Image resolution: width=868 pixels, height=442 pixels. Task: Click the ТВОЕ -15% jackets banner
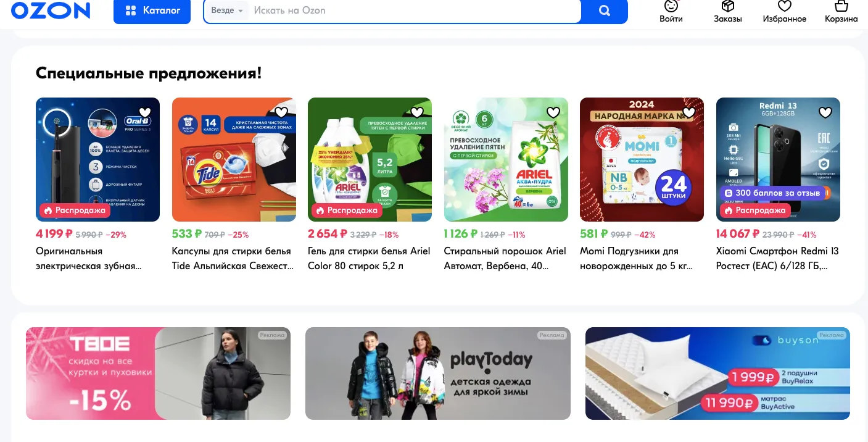[x=158, y=373]
